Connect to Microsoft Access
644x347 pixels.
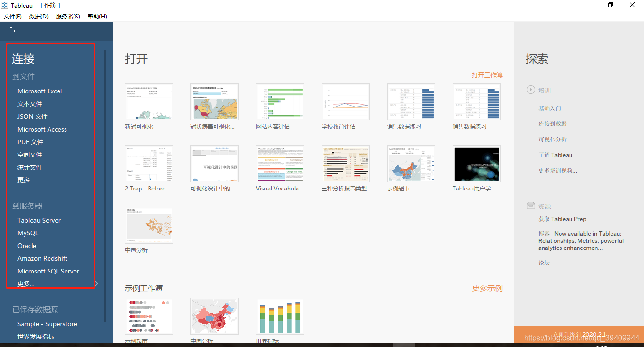click(42, 129)
